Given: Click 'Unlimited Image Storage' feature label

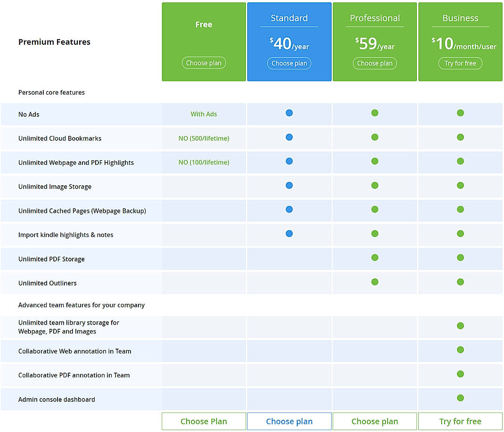Looking at the screenshot, I should pos(55,187).
